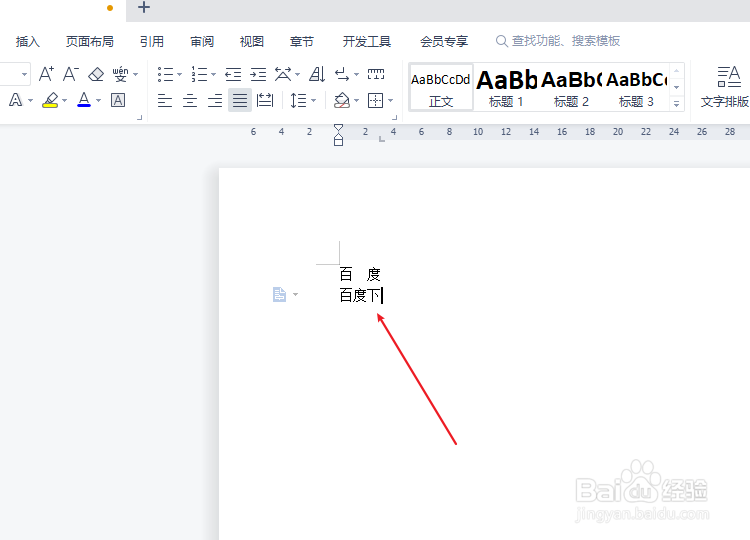Open the 视图 tab
750x540 pixels.
(x=252, y=42)
